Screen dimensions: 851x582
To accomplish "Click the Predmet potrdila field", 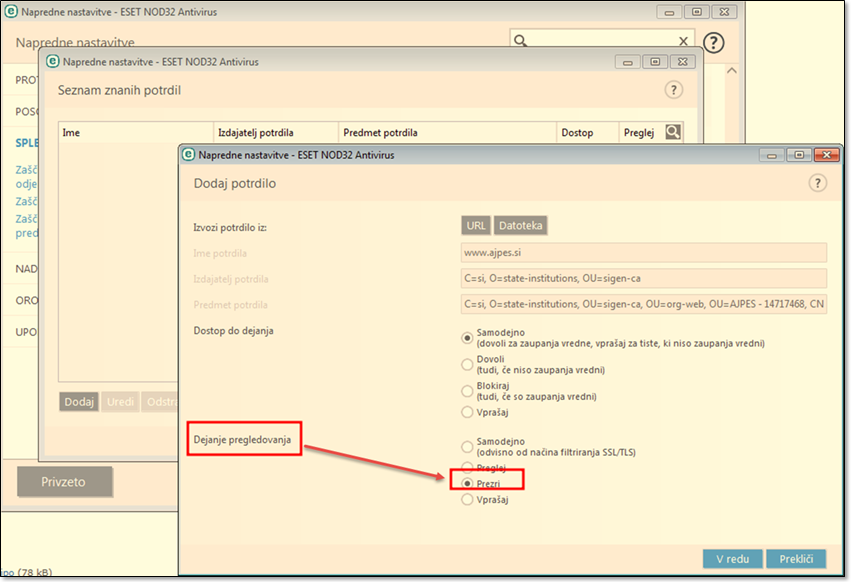I will [644, 304].
